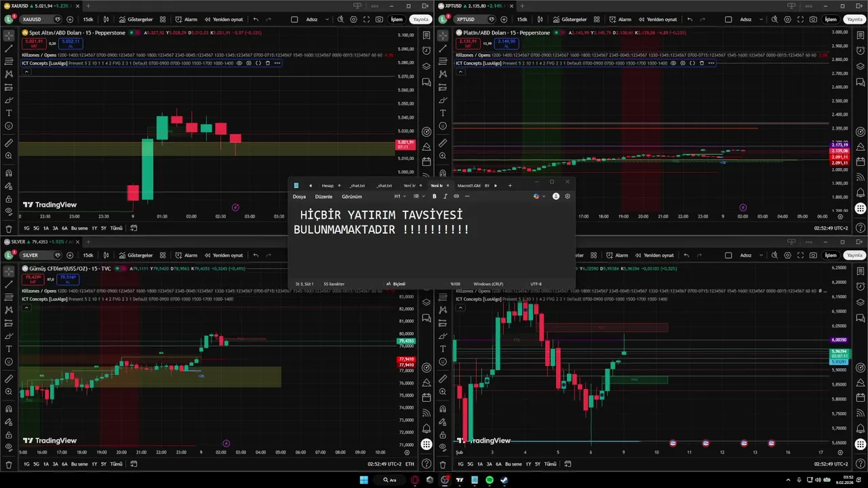Open H1 heading dropdown in Notepad

(x=400, y=197)
